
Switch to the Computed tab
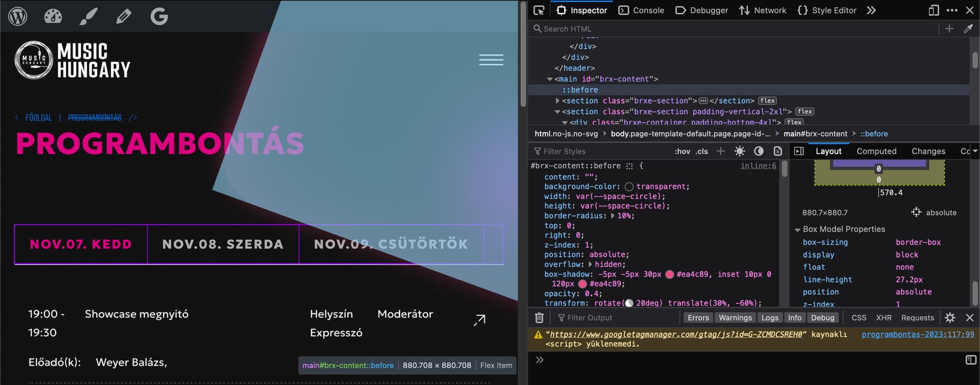(876, 151)
